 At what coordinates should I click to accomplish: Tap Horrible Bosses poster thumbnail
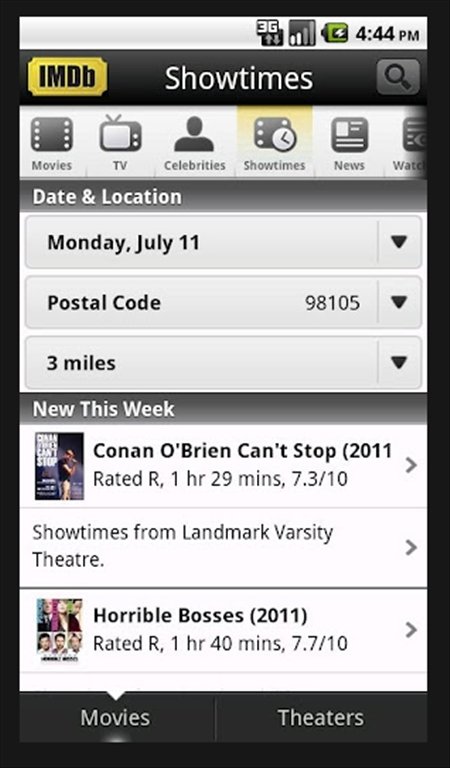(x=59, y=630)
